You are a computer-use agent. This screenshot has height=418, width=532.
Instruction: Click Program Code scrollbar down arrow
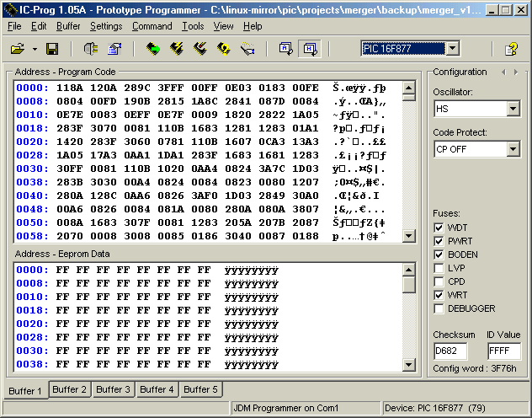pyautogui.click(x=409, y=234)
